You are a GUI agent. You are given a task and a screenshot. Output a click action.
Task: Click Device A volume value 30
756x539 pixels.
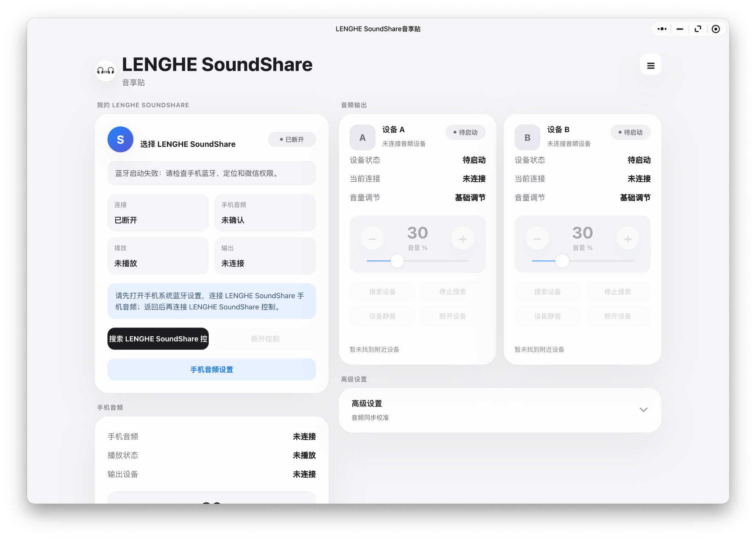417,233
